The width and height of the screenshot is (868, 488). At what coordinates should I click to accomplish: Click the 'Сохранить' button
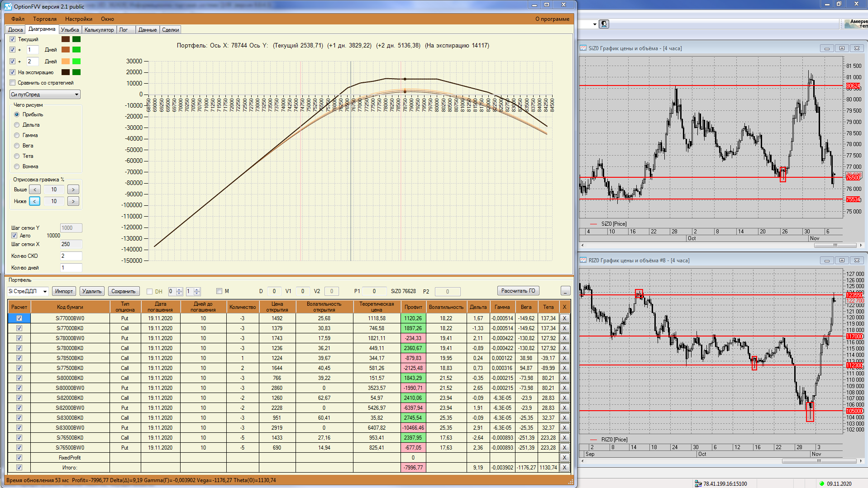coord(124,291)
